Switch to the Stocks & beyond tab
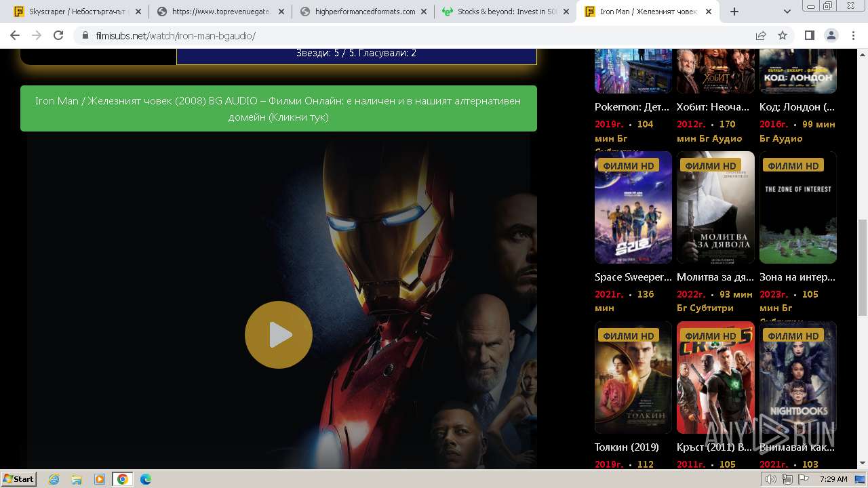Image resolution: width=868 pixels, height=488 pixels. click(505, 12)
